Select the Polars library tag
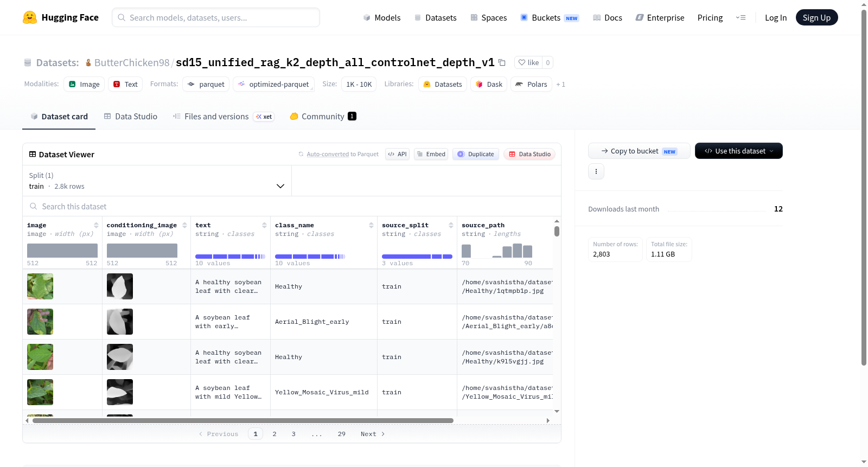868x467 pixels. [531, 84]
